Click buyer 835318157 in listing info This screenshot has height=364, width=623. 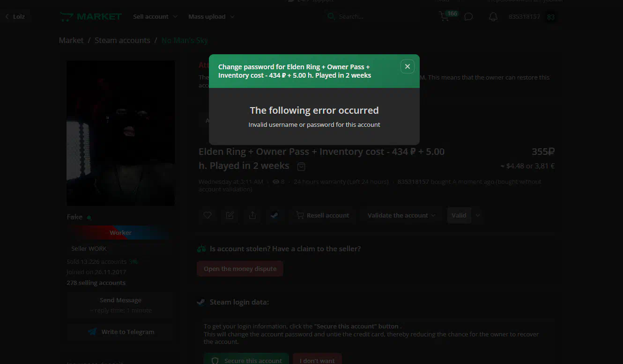(413, 182)
